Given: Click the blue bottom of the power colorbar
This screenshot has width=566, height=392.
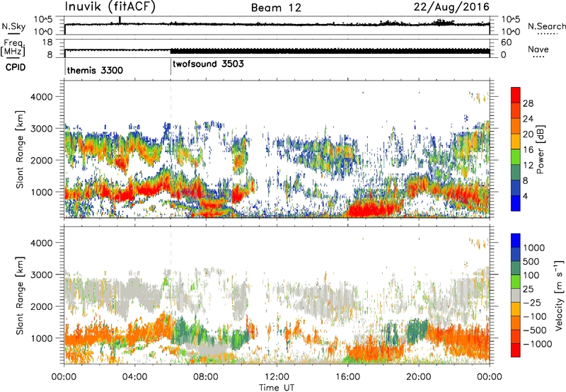Looking at the screenshot, I should [x=516, y=203].
